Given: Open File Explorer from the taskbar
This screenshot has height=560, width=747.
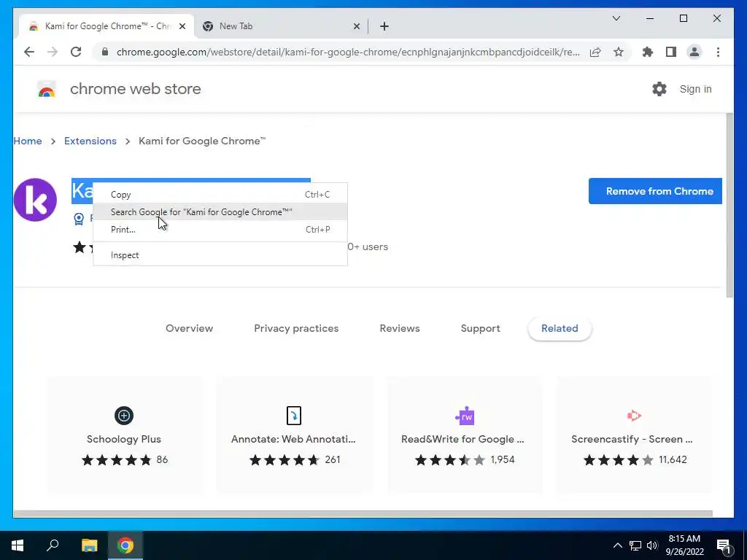Looking at the screenshot, I should click(x=89, y=545).
